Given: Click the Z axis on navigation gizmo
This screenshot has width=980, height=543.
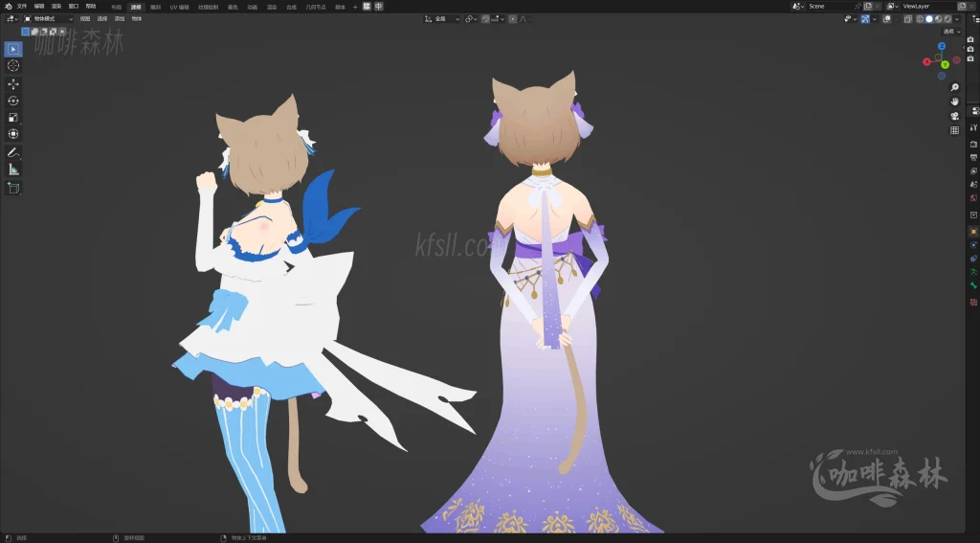Looking at the screenshot, I should click(x=942, y=46).
